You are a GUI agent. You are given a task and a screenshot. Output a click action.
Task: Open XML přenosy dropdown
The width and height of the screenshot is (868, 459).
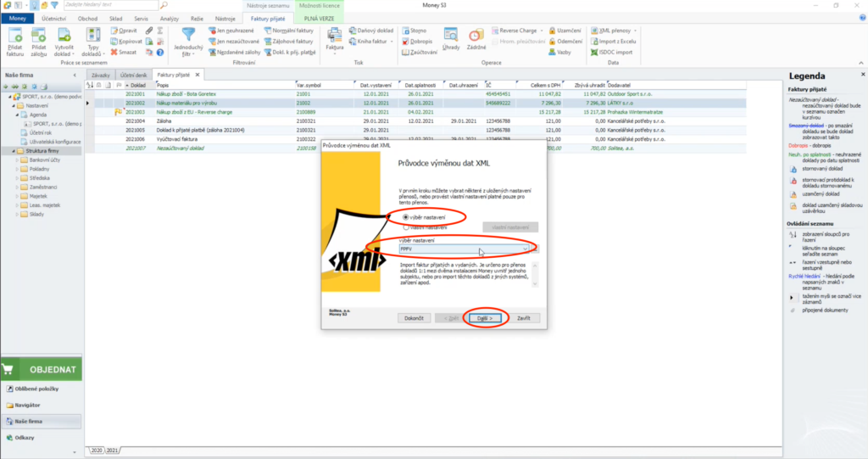(x=614, y=31)
